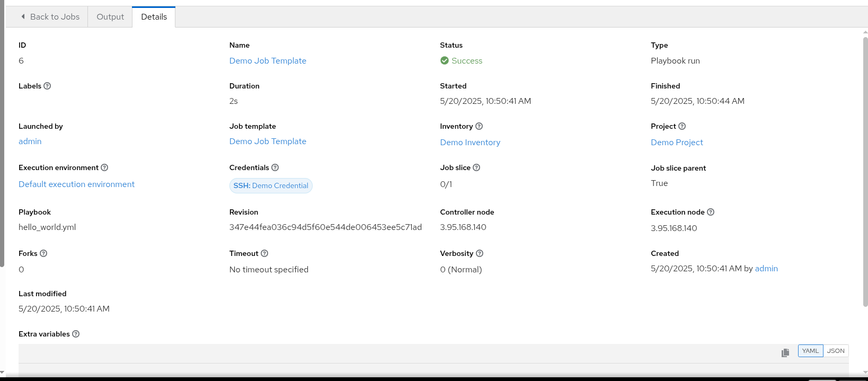Viewport: 868px width, 381px height.
Task: Show help icon next to Verbosity
Action: pos(480,253)
